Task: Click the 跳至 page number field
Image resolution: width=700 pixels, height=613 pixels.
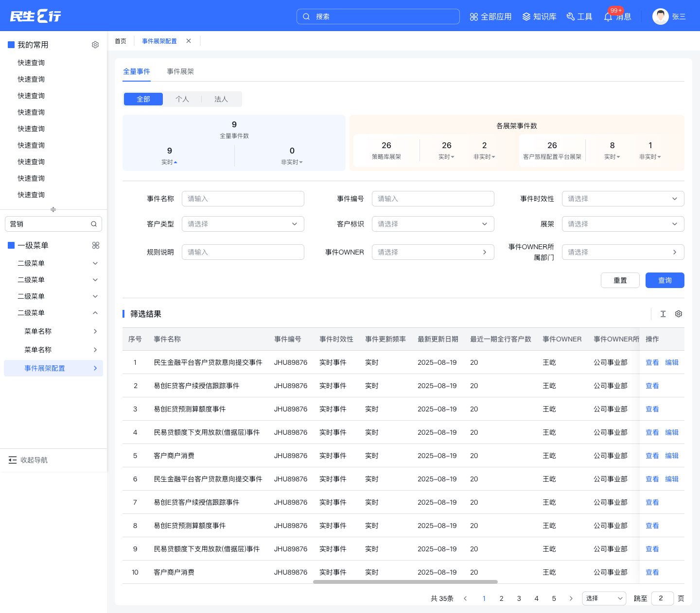Action: [x=663, y=598]
